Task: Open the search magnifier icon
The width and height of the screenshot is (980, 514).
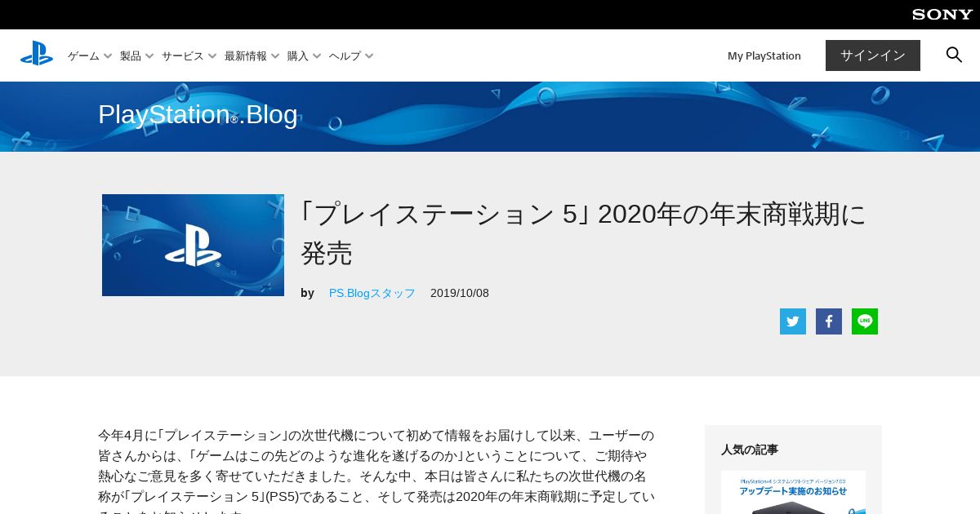Action: 954,55
